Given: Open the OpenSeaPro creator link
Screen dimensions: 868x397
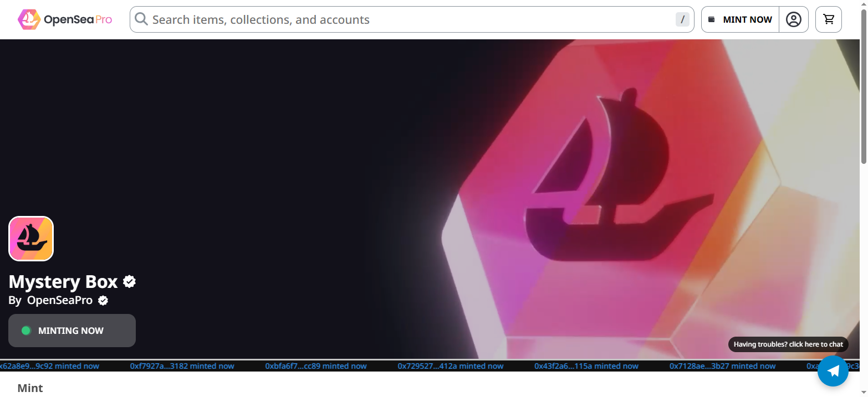Looking at the screenshot, I should coord(60,301).
